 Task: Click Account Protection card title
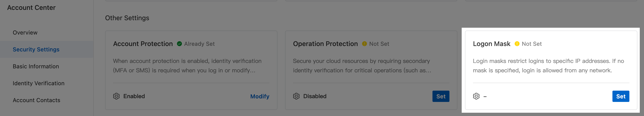click(143, 44)
